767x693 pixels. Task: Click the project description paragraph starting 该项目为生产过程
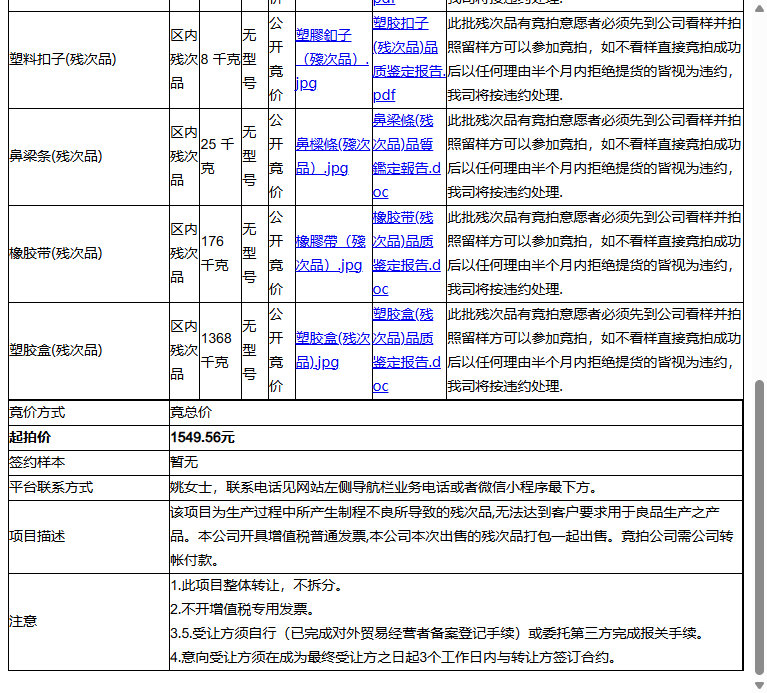coord(452,536)
